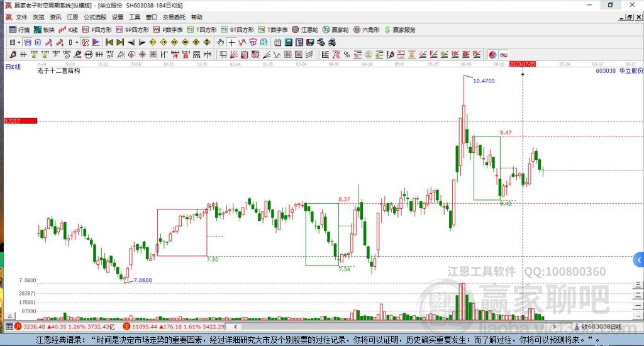This screenshot has width=644, height=346.
Task: Open the 浏览 menu
Action: point(38,17)
